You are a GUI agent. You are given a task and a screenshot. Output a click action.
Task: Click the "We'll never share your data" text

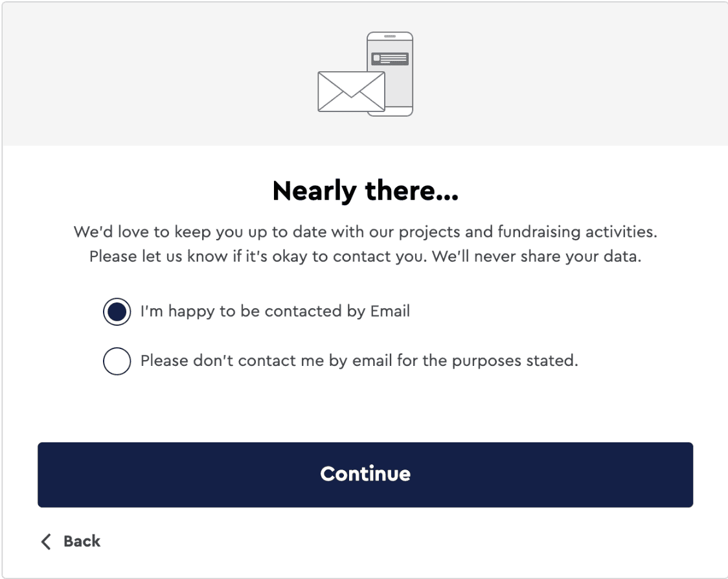point(536,256)
